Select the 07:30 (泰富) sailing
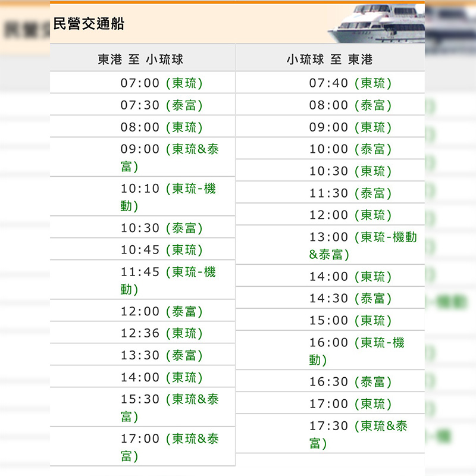The height and width of the screenshot is (476, 476). pos(161,105)
